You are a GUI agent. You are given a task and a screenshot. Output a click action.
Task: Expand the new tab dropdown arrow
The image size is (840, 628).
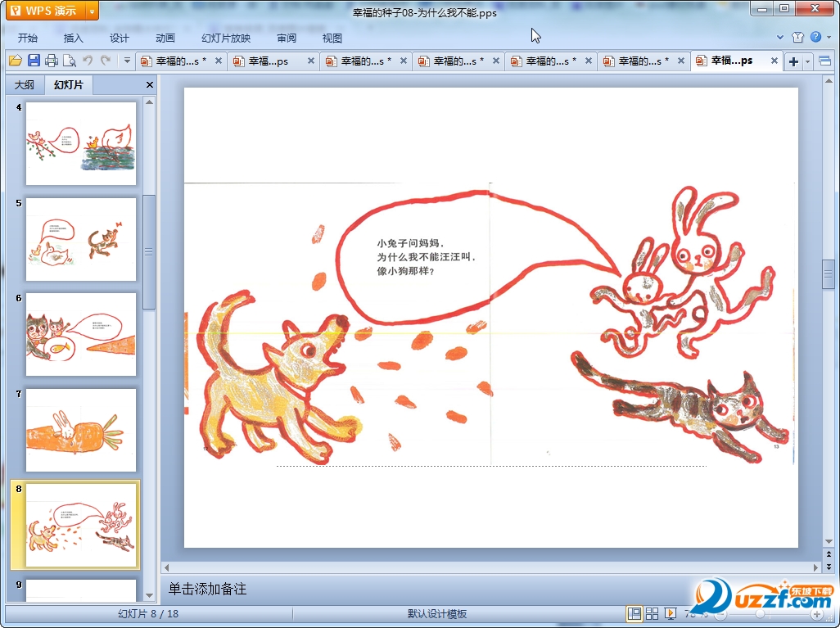coord(808,61)
